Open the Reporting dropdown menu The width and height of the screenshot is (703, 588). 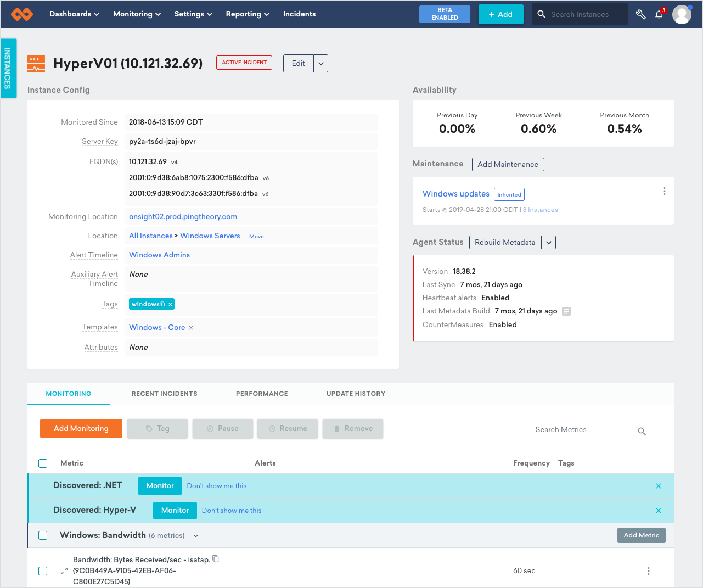click(x=248, y=14)
